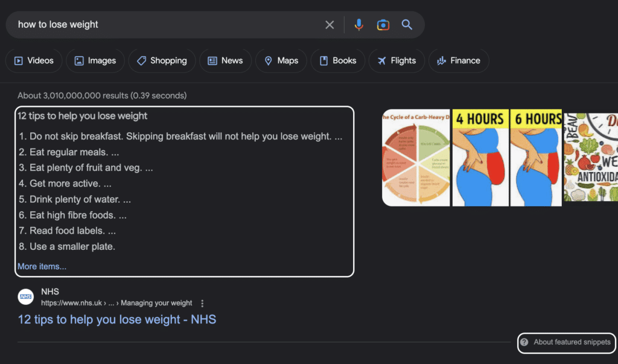Image resolution: width=618 pixels, height=364 pixels.
Task: Switch to the Images filter
Action: point(95,60)
